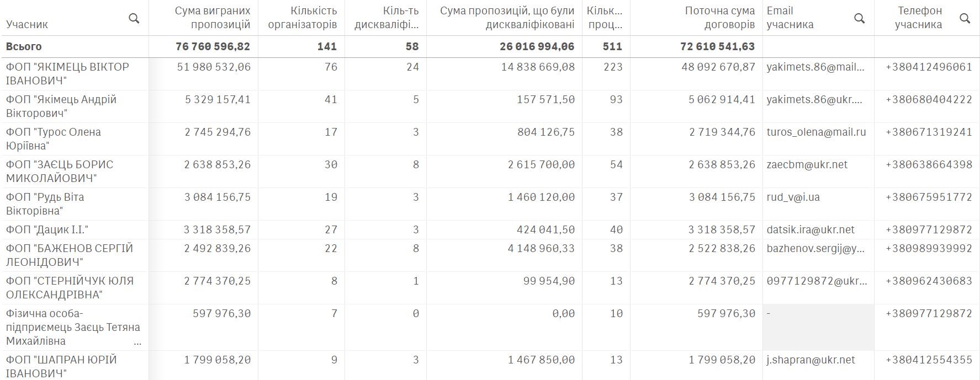Select email datsik.ira@ukr.net
This screenshot has height=380, width=980.
pyautogui.click(x=810, y=229)
